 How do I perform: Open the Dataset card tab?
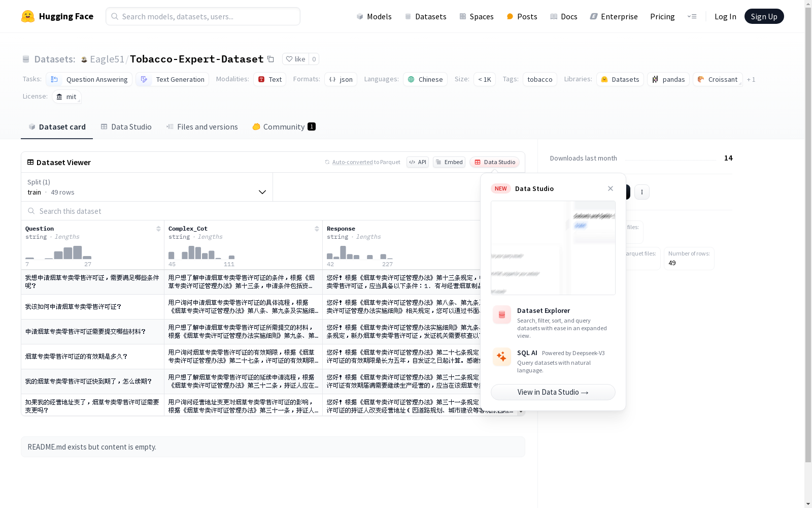[x=57, y=127]
